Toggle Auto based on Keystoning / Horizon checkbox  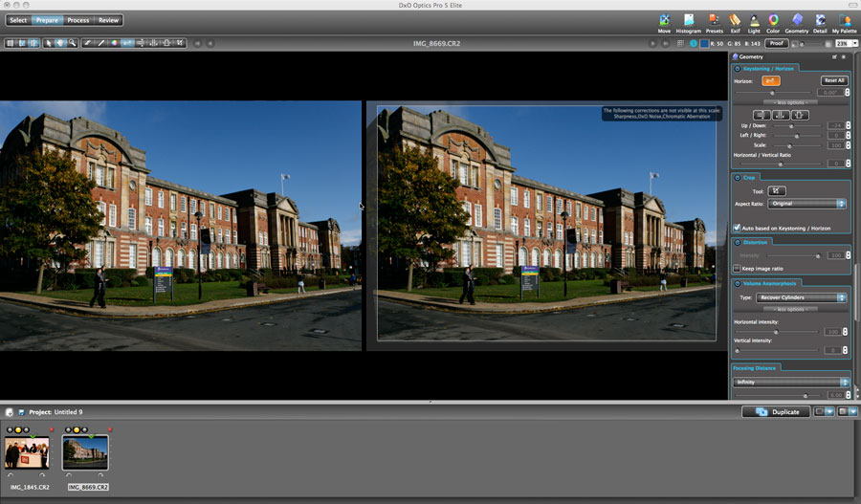[737, 228]
